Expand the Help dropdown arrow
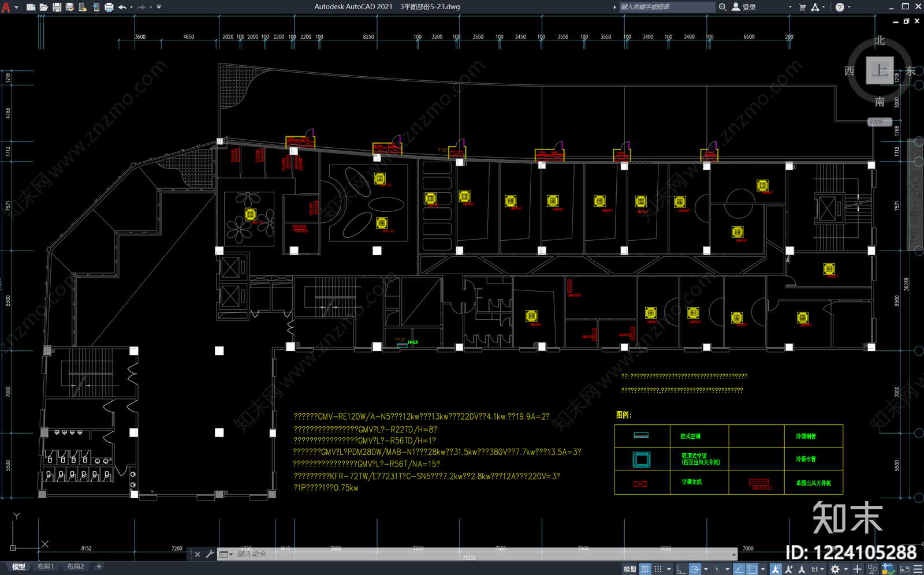The height and width of the screenshot is (575, 924). 849,8
